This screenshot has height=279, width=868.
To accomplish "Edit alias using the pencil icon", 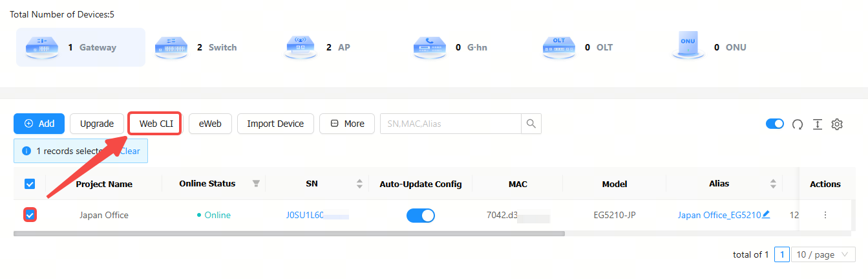I will click(x=766, y=214).
